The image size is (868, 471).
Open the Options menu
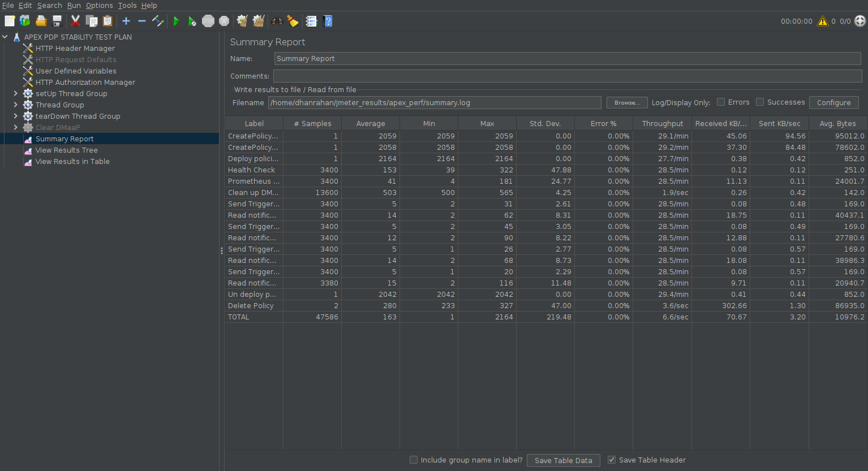point(100,5)
